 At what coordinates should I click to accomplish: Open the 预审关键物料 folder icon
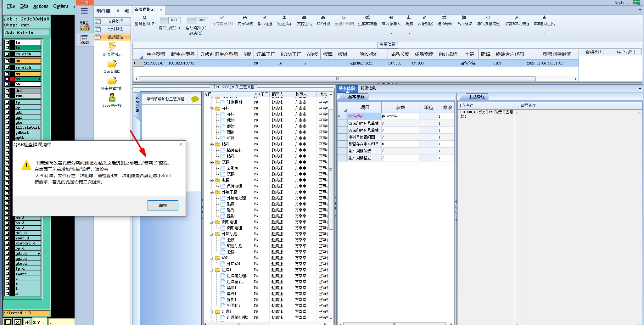click(112, 81)
